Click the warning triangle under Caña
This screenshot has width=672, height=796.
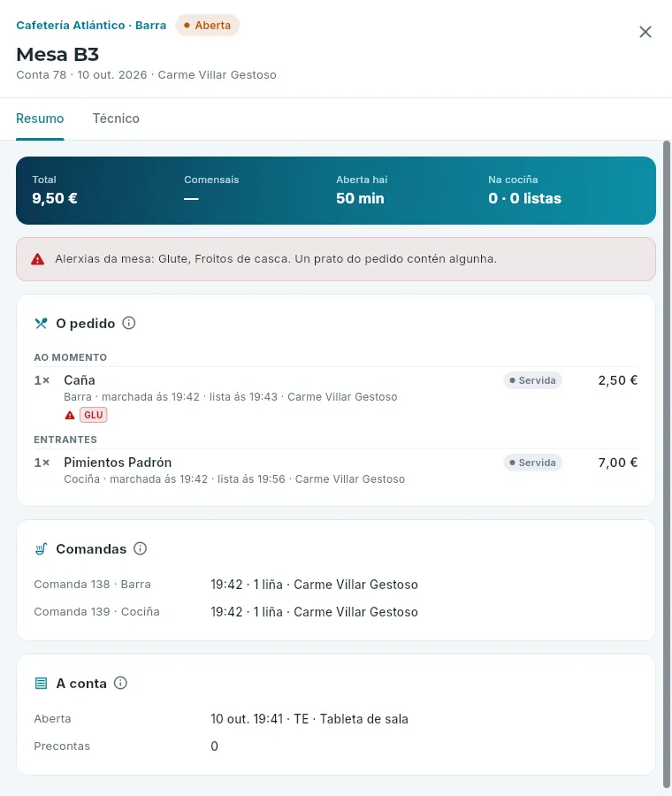(70, 416)
